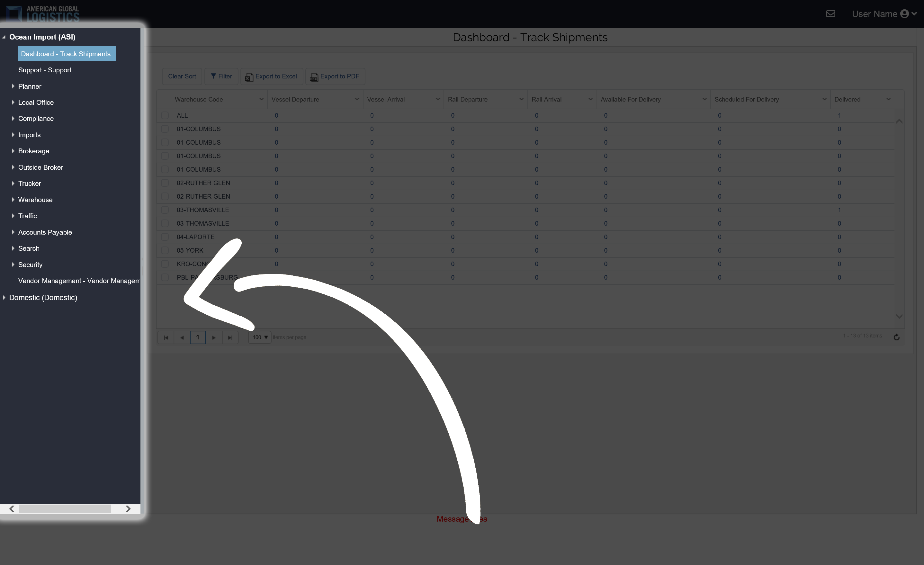
Task: Click the grid scroll down arrow
Action: (899, 317)
